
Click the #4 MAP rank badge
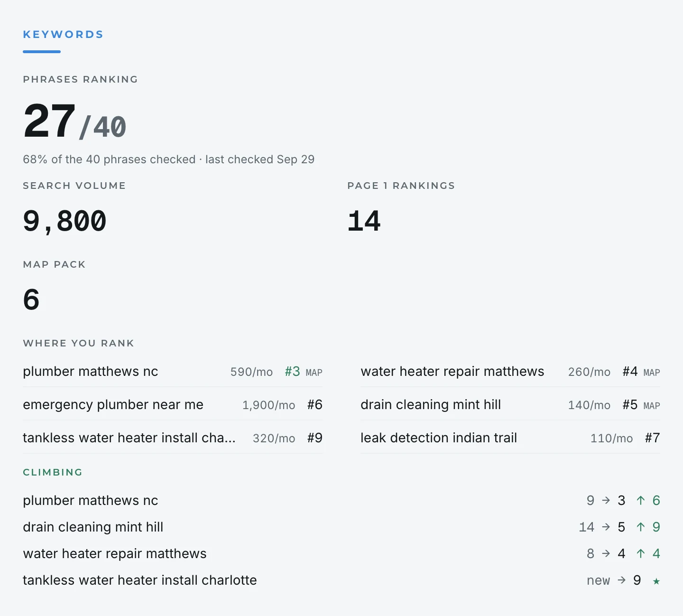click(641, 372)
